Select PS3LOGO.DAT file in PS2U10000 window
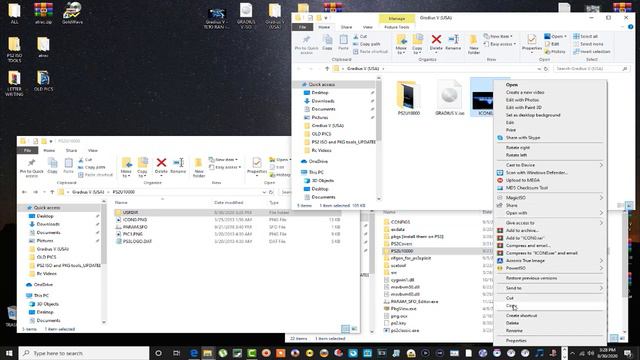The image size is (640, 360). (227, 241)
